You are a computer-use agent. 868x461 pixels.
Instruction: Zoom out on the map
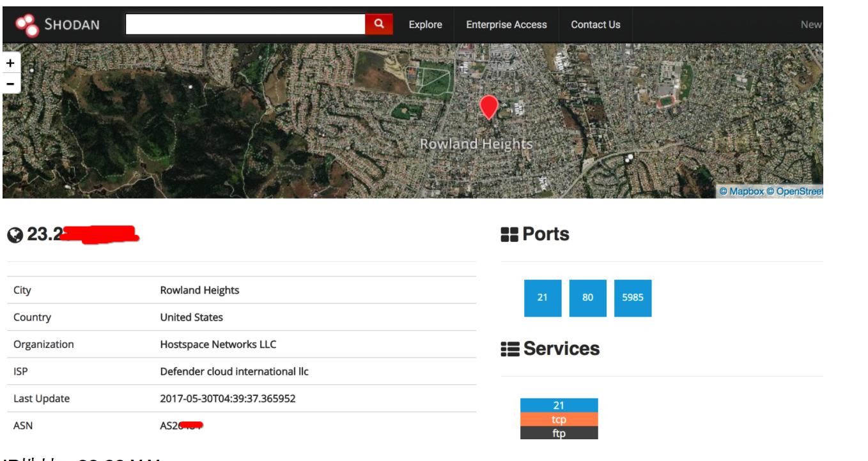pos(10,83)
